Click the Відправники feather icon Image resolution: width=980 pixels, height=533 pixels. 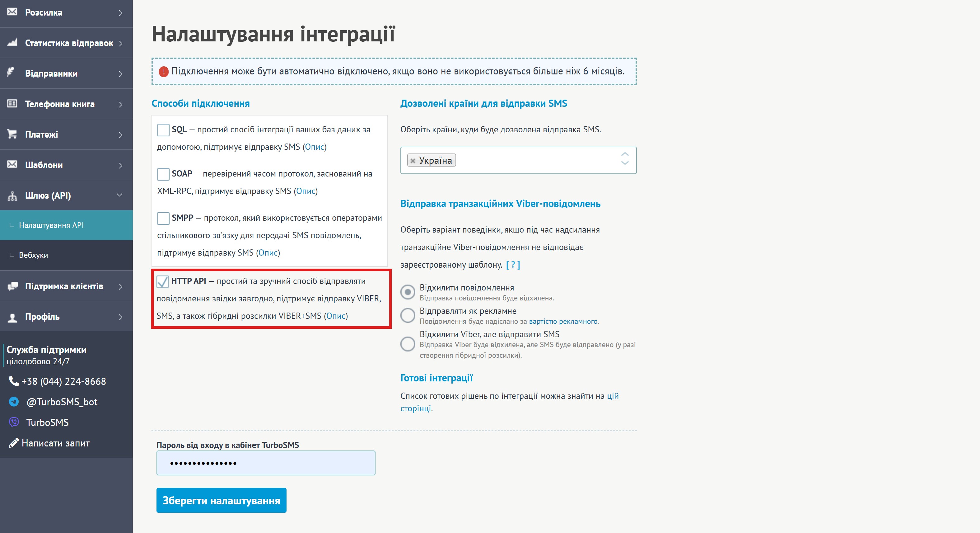pyautogui.click(x=12, y=73)
